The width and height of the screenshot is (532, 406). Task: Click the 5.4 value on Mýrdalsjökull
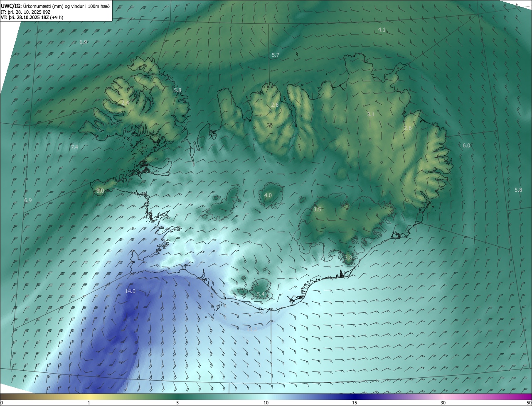[x=261, y=294]
